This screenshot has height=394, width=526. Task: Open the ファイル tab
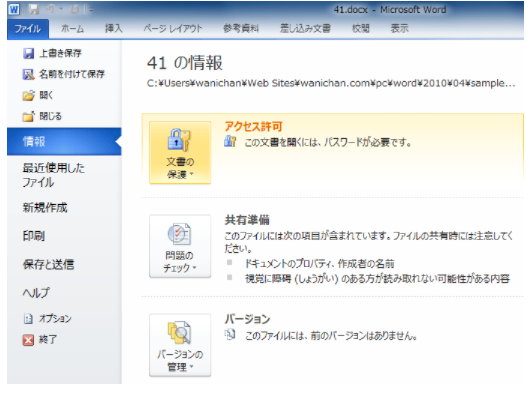28,29
